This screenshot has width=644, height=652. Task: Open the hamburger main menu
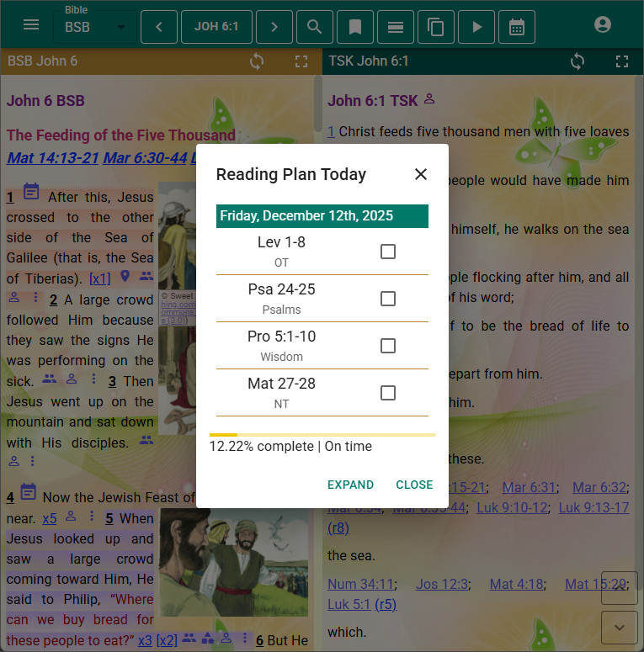coord(31,24)
